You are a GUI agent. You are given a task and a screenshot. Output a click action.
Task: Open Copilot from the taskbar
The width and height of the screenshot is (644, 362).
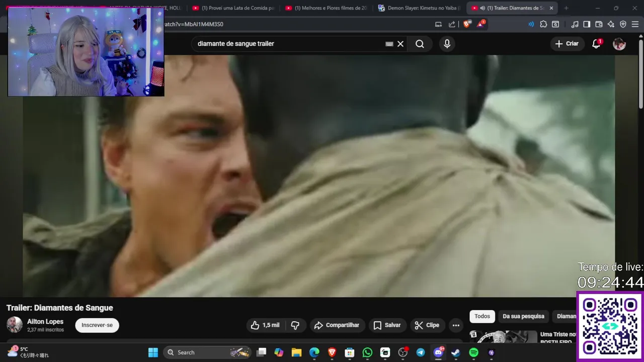pos(279,352)
